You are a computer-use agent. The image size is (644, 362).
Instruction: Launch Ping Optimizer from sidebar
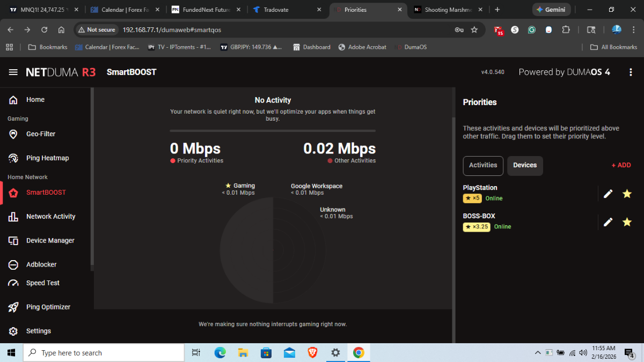tap(48, 307)
